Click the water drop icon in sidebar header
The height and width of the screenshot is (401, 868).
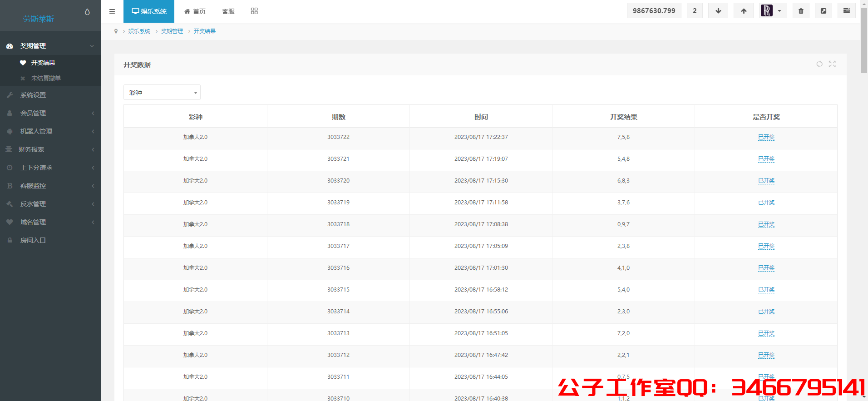click(87, 12)
